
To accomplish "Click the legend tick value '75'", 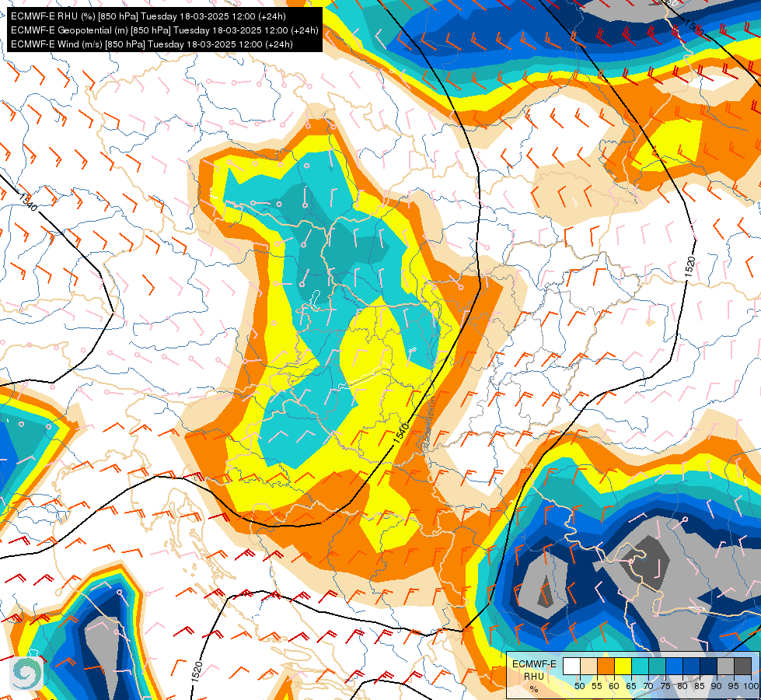I will pyautogui.click(x=665, y=686).
